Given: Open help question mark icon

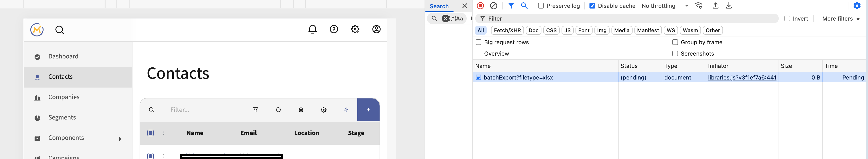Looking at the screenshot, I should pyautogui.click(x=334, y=29).
